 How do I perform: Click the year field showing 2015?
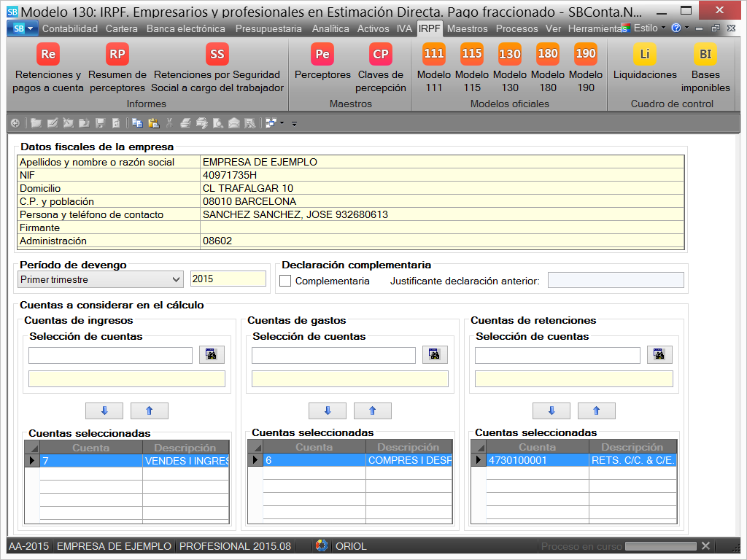(x=228, y=279)
